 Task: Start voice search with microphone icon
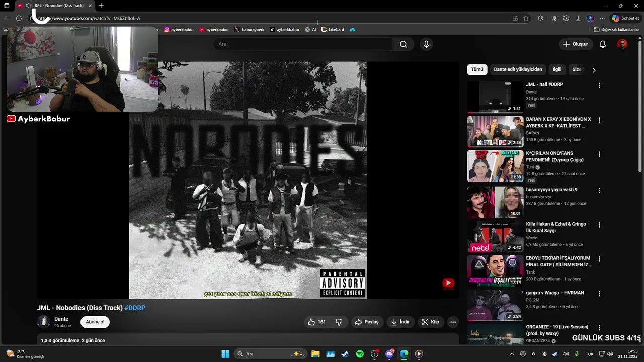click(x=426, y=44)
